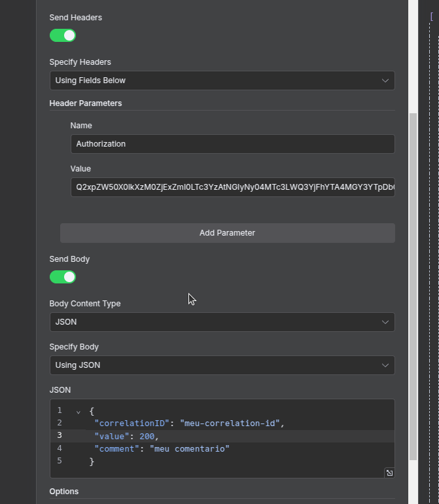Open the Body Content Type dropdown
Viewport: 439px width, 504px height.
pyautogui.click(x=222, y=322)
